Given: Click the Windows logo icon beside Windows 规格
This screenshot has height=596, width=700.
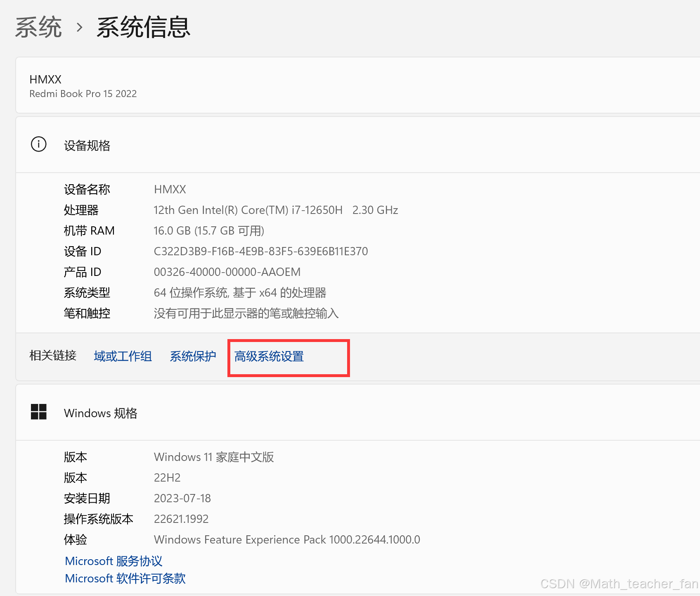Looking at the screenshot, I should coord(39,412).
